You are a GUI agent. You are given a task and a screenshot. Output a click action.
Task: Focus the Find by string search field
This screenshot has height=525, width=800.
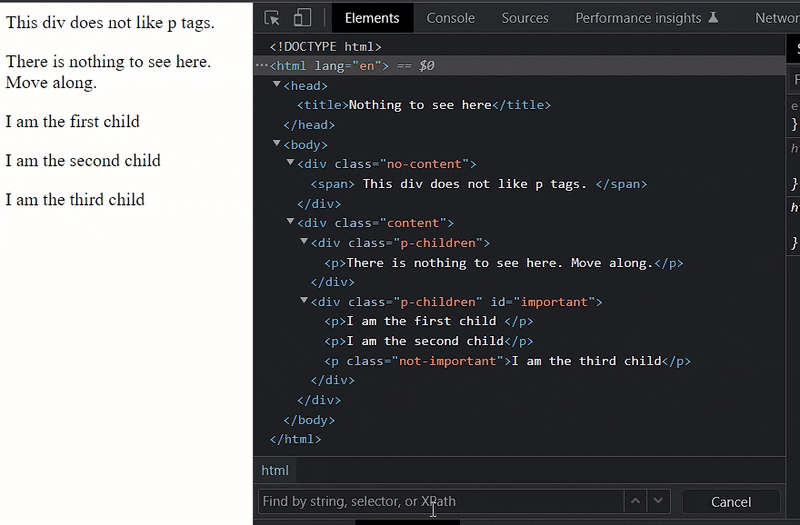[441, 501]
